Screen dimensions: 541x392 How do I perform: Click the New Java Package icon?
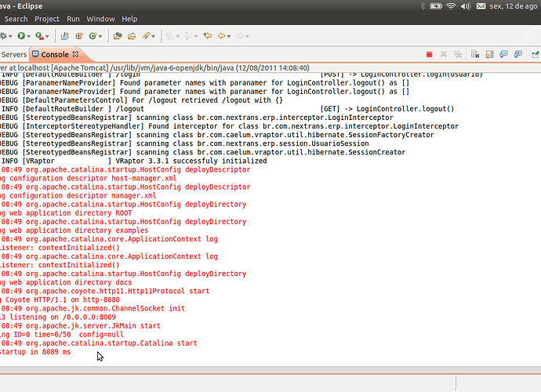click(x=79, y=36)
